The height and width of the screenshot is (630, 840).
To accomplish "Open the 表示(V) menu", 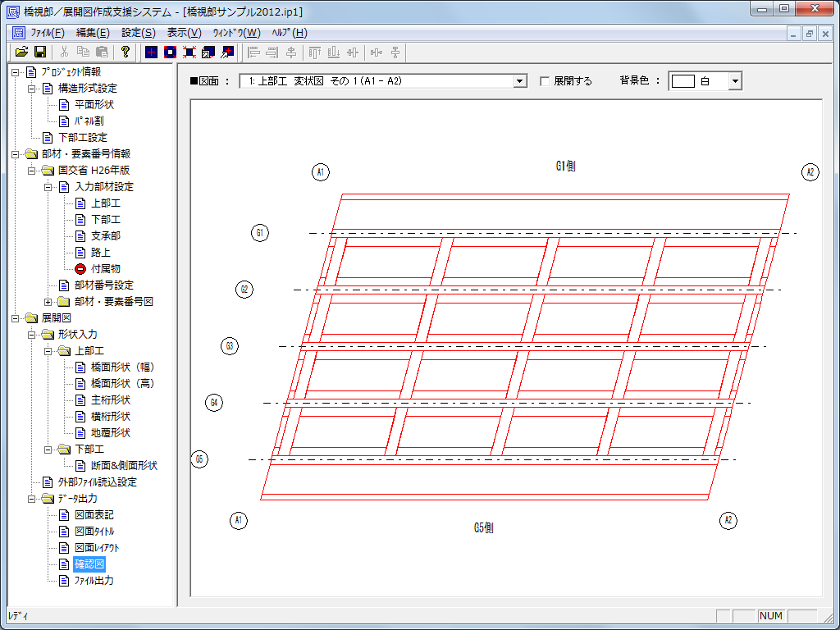I will tap(184, 33).
